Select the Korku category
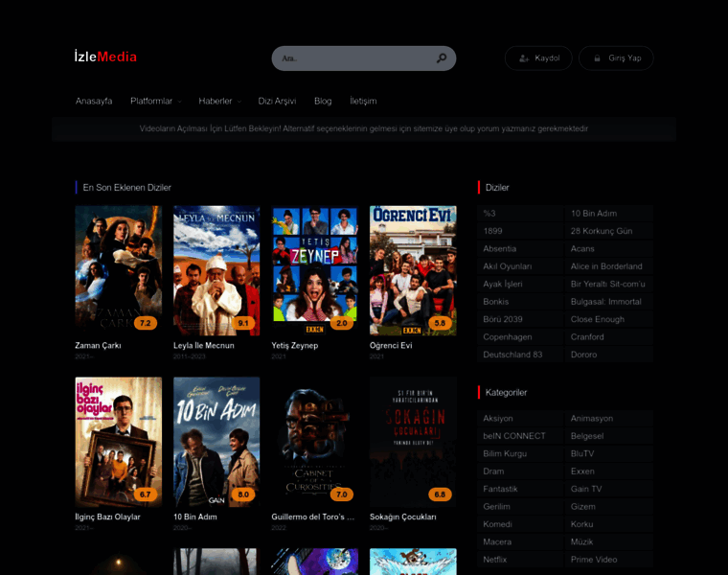Viewport: 728px width, 575px height. 609,524
